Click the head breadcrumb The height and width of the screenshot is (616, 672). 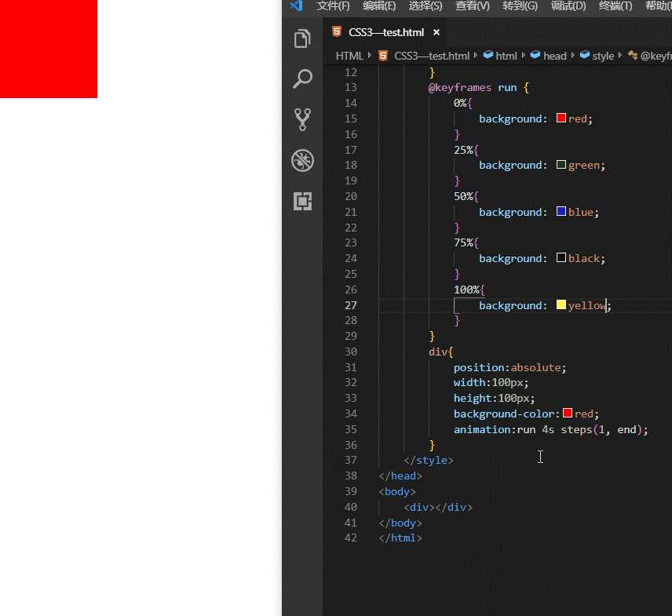554,56
